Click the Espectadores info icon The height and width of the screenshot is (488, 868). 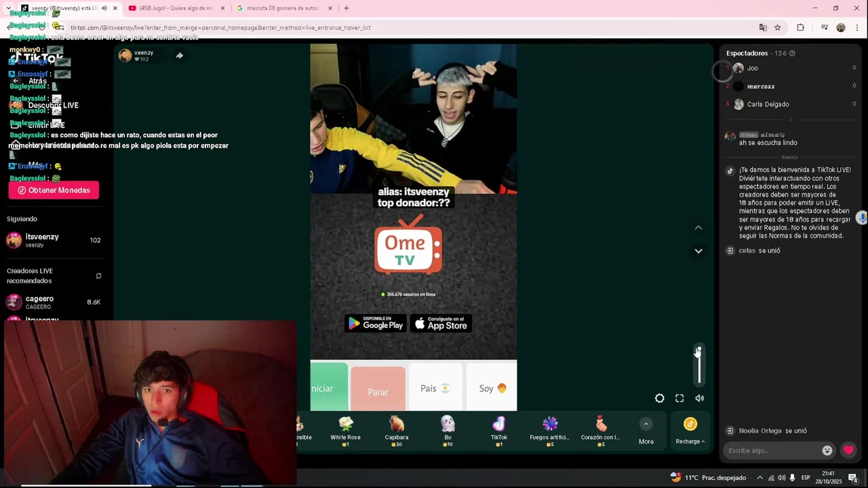click(x=792, y=54)
